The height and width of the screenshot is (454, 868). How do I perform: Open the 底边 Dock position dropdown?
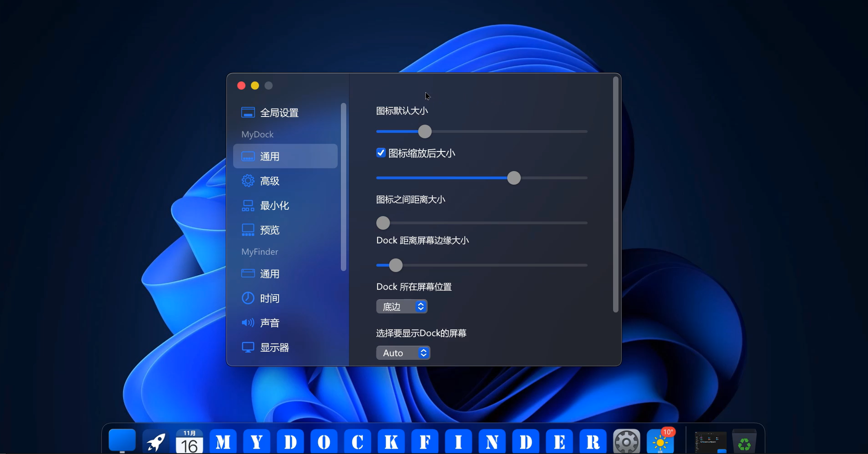(402, 307)
